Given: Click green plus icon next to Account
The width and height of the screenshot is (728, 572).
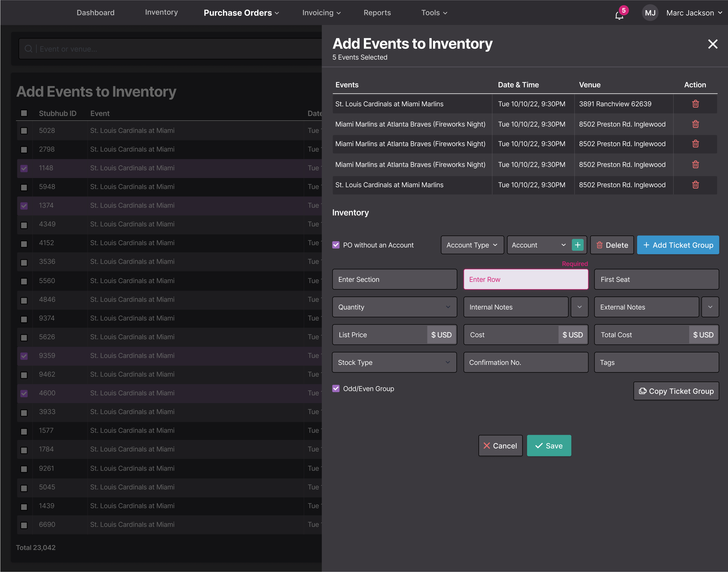Looking at the screenshot, I should coord(577,245).
